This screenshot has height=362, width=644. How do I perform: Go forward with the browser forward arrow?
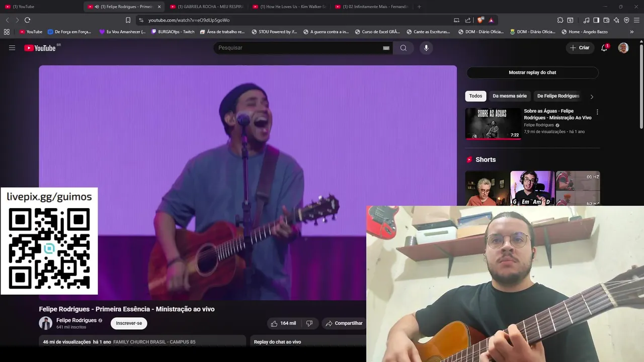(x=17, y=20)
